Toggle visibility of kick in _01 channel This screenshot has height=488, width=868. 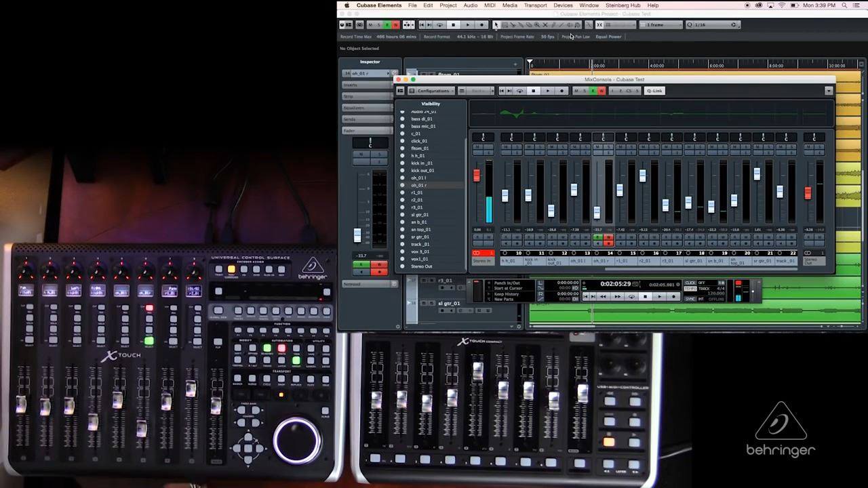[402, 163]
